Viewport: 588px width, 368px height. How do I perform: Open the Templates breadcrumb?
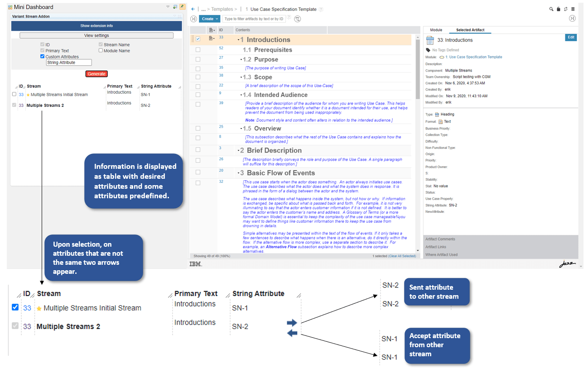pos(222,9)
